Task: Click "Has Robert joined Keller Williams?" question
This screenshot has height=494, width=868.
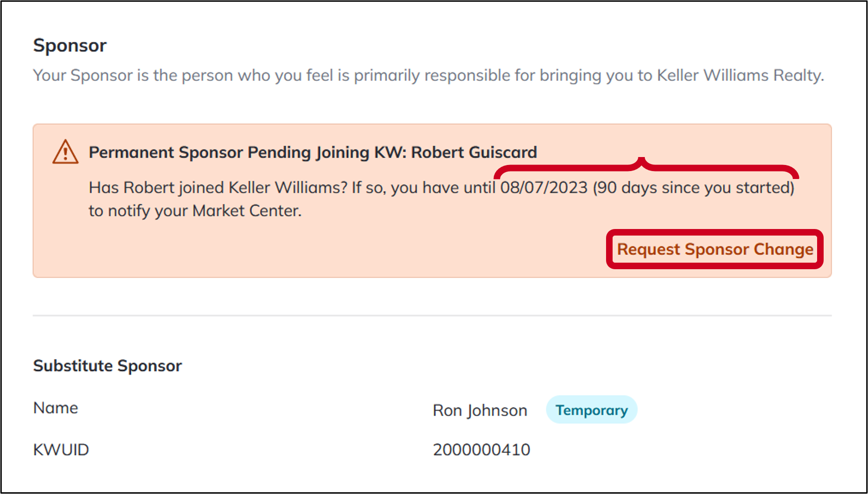Action: coord(218,187)
